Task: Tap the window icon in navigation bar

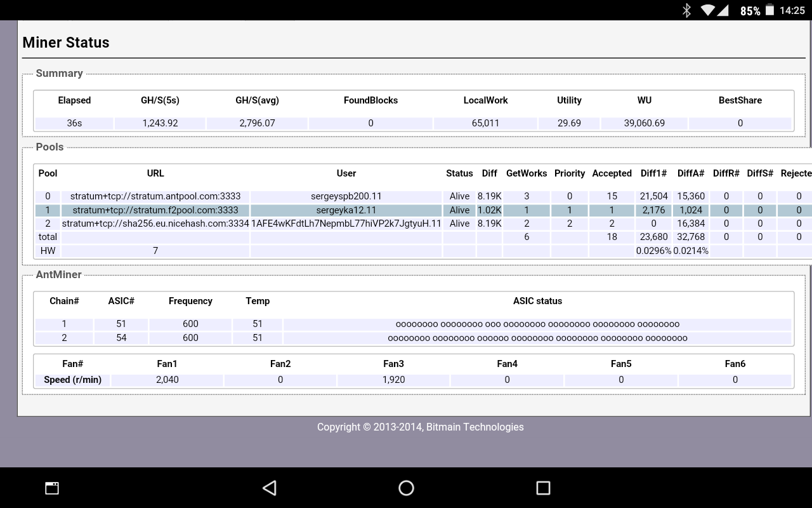Action: pos(52,488)
